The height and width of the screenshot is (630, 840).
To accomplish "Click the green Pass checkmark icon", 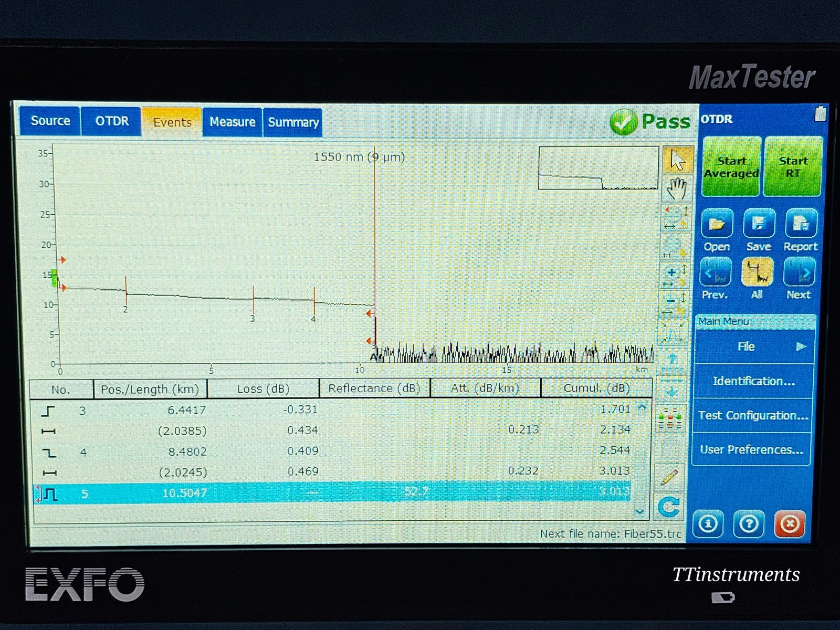I will [x=623, y=122].
